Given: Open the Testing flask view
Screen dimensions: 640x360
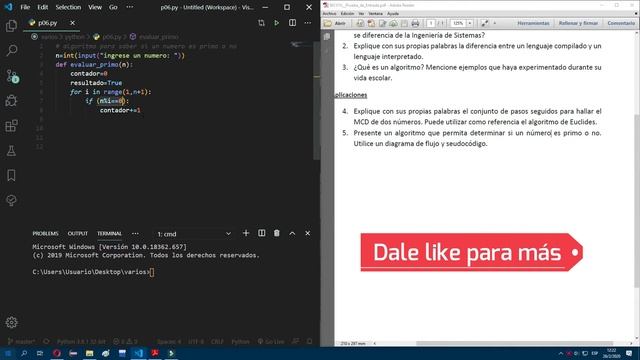Looking at the screenshot, I should click(11, 151).
